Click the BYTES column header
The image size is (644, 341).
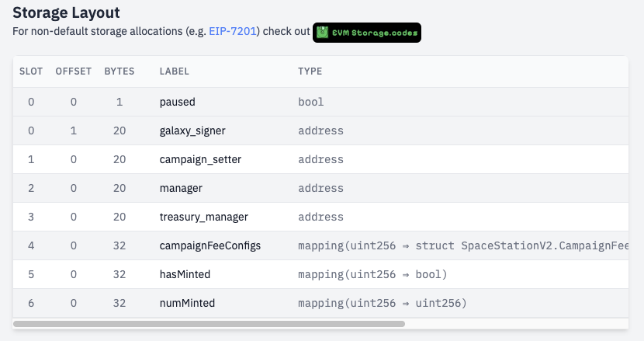(119, 71)
